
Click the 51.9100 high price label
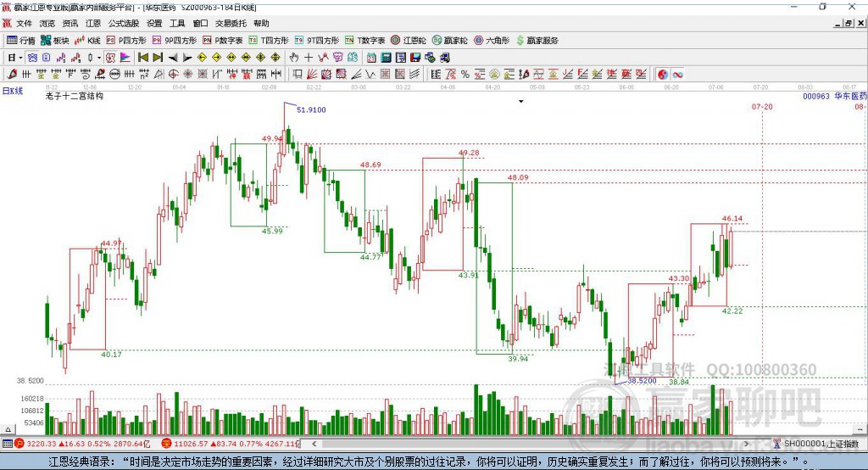(x=311, y=109)
